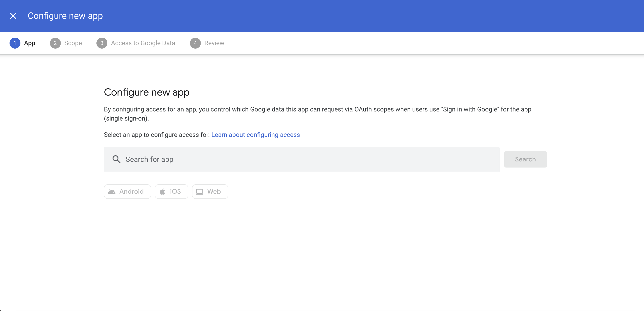The width and height of the screenshot is (644, 311).
Task: Click the magnifying glass search icon
Action: [x=116, y=159]
